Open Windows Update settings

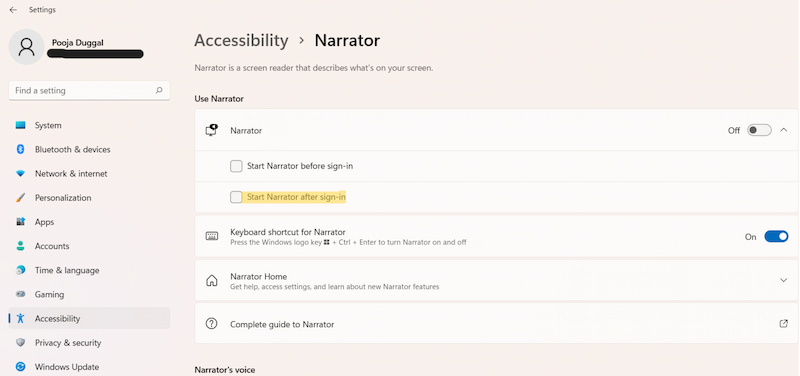tap(89, 366)
